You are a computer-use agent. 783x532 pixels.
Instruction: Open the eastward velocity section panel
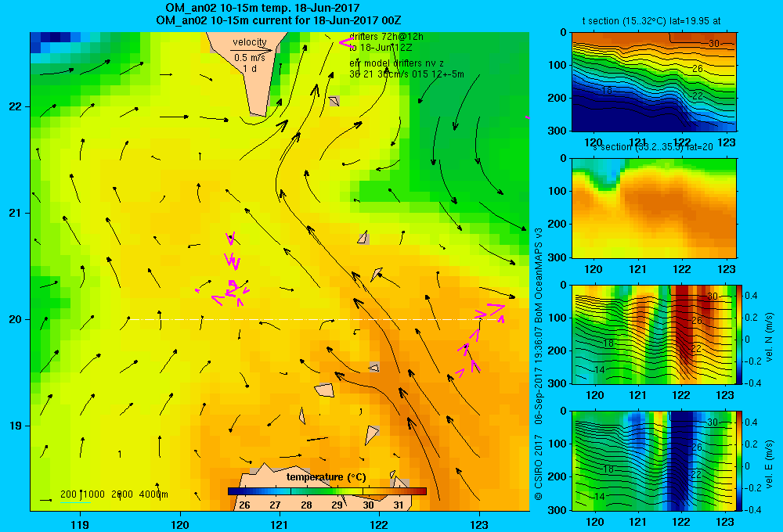pos(654,461)
